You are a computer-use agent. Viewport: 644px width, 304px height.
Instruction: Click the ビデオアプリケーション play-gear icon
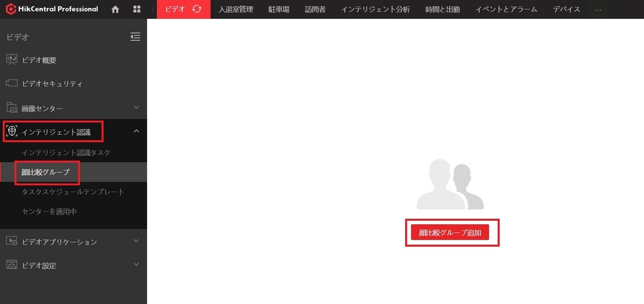coord(12,241)
